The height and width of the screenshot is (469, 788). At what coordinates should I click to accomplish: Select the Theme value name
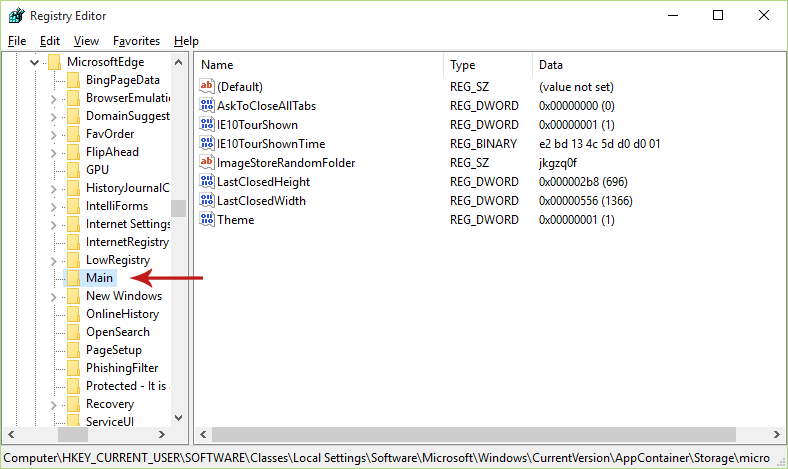(236, 220)
